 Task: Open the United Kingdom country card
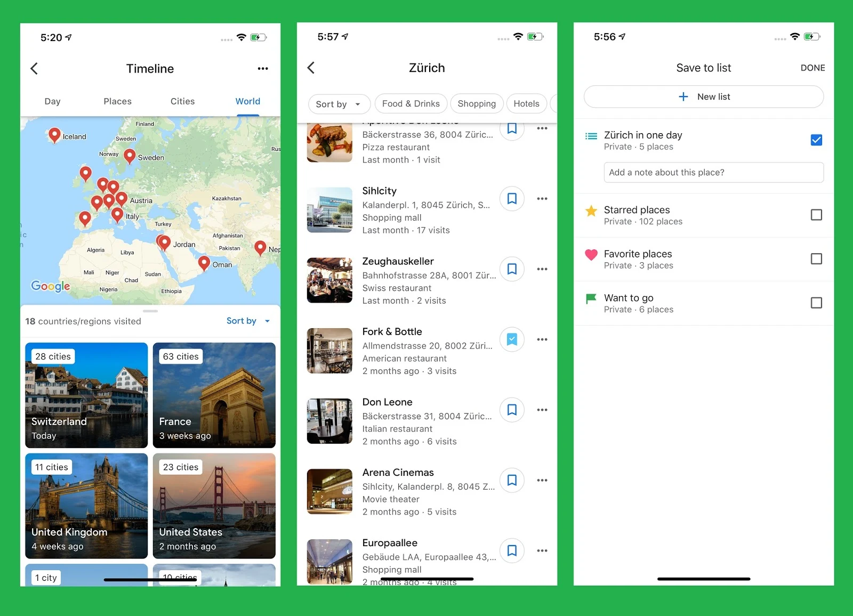tap(86, 506)
